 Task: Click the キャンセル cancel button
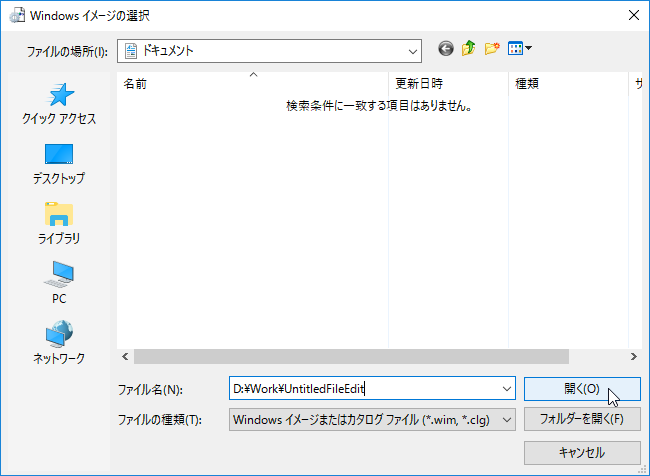tap(582, 453)
